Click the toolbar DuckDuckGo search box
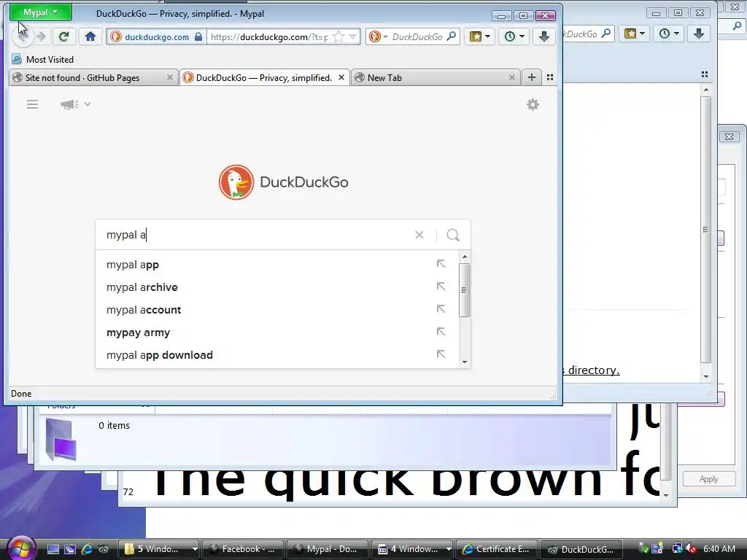The image size is (747, 560). click(417, 36)
